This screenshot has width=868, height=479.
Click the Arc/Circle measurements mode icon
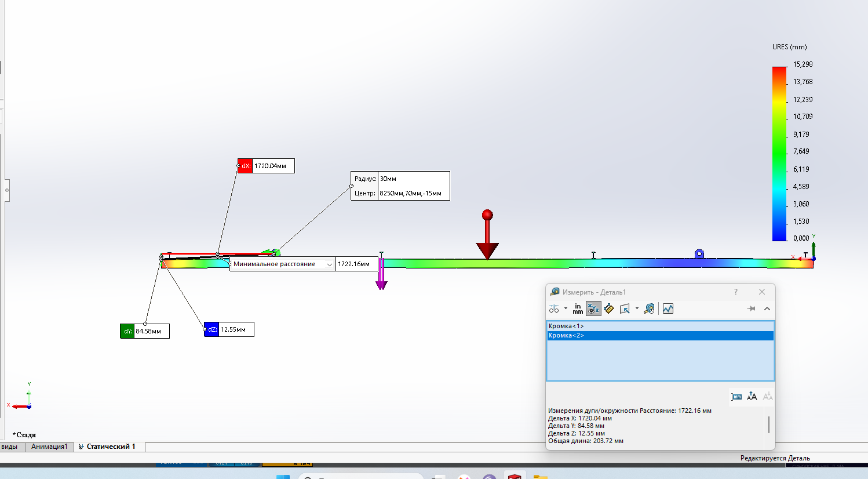(554, 309)
